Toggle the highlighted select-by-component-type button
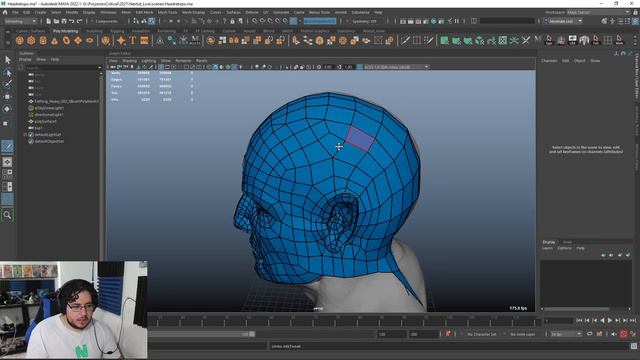Viewport: 640px width, 360px height. coord(151,21)
